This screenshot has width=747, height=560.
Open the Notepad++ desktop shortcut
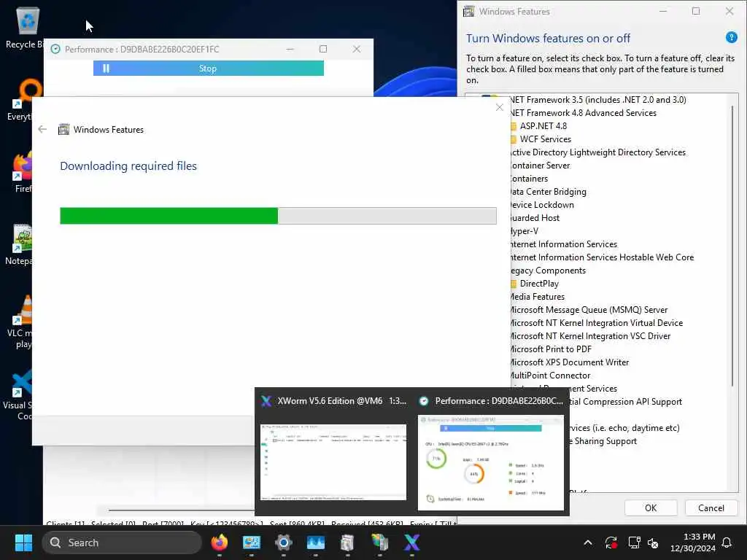pos(19,244)
